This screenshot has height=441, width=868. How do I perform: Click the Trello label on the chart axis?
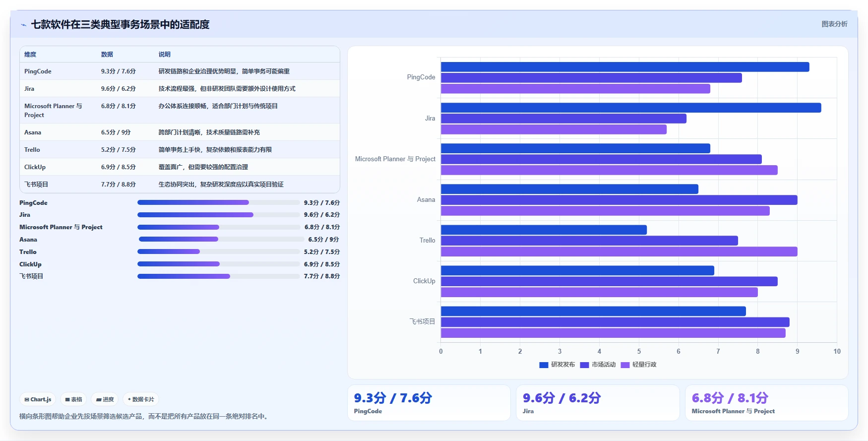(x=428, y=241)
